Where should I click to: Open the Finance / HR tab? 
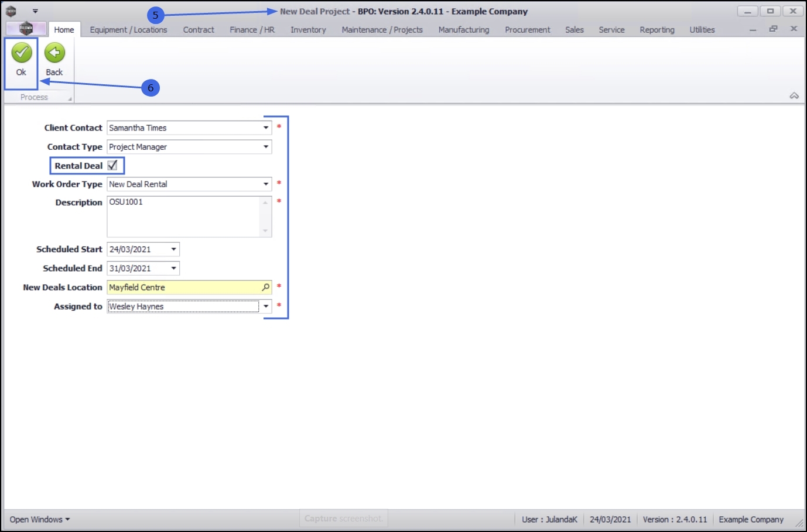(x=252, y=30)
